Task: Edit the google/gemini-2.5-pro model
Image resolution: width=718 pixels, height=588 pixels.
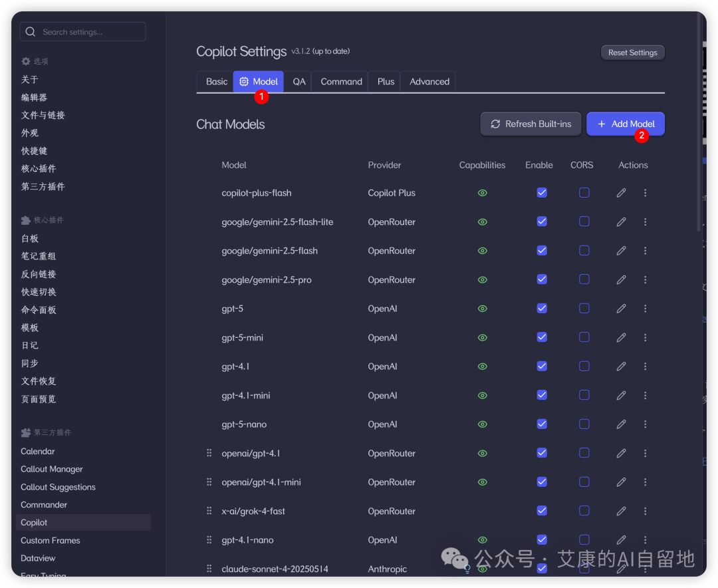Action: point(621,279)
